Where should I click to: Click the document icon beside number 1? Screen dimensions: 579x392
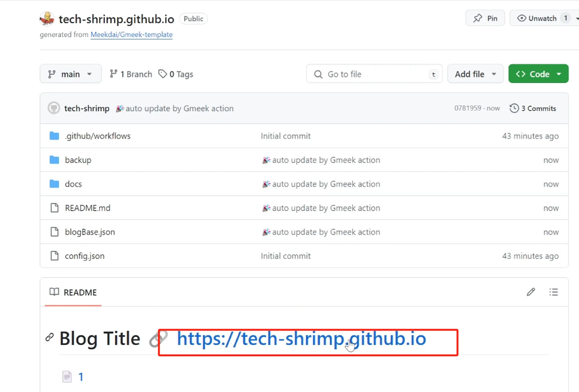[x=67, y=376]
